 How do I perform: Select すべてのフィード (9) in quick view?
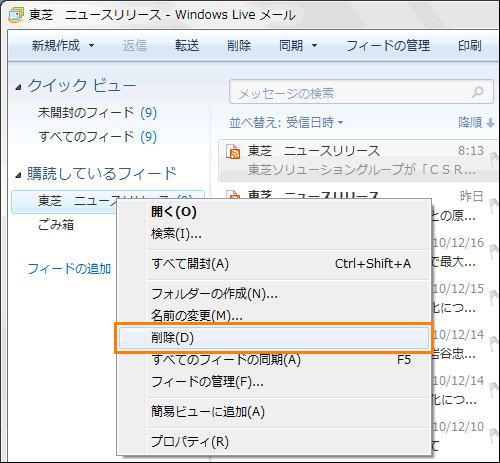(x=97, y=137)
